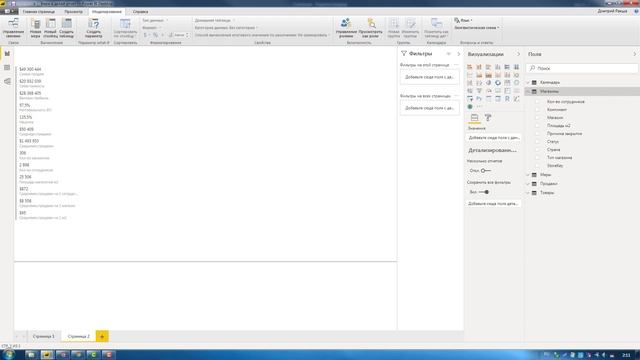Select the stacked bar chart visual
Image resolution: width=640 pixels, height=360 pixels.
pyautogui.click(x=470, y=67)
